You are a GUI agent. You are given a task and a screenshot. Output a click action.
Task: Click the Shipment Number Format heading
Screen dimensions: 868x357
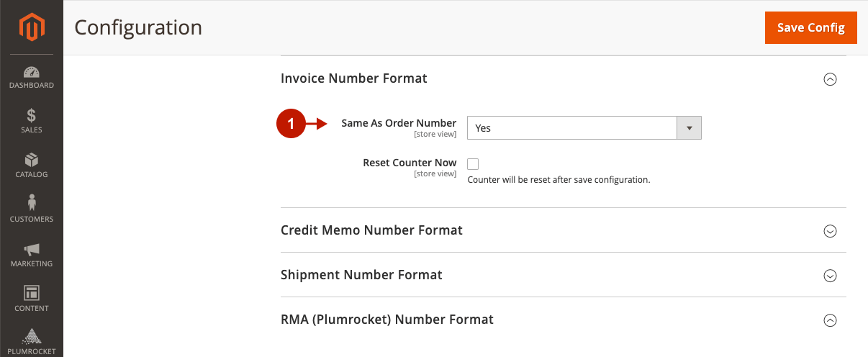point(361,275)
